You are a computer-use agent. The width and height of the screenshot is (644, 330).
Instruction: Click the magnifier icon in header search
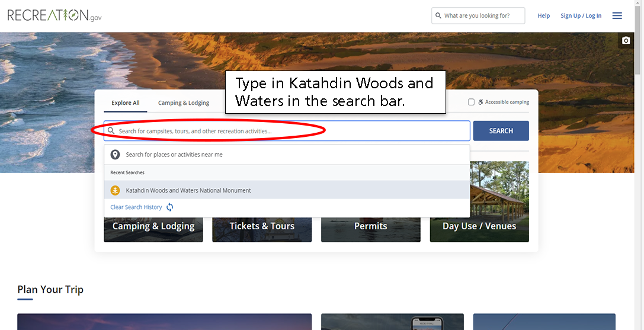tap(438, 15)
